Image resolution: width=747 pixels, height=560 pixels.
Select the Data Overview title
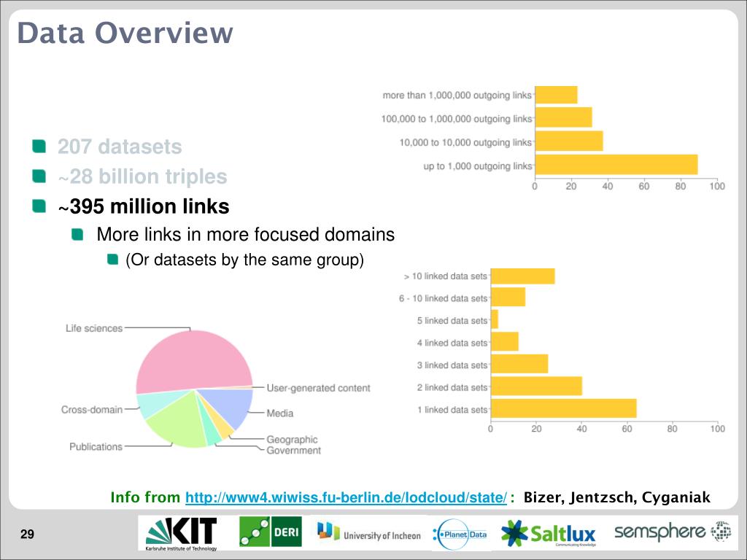click(x=125, y=33)
